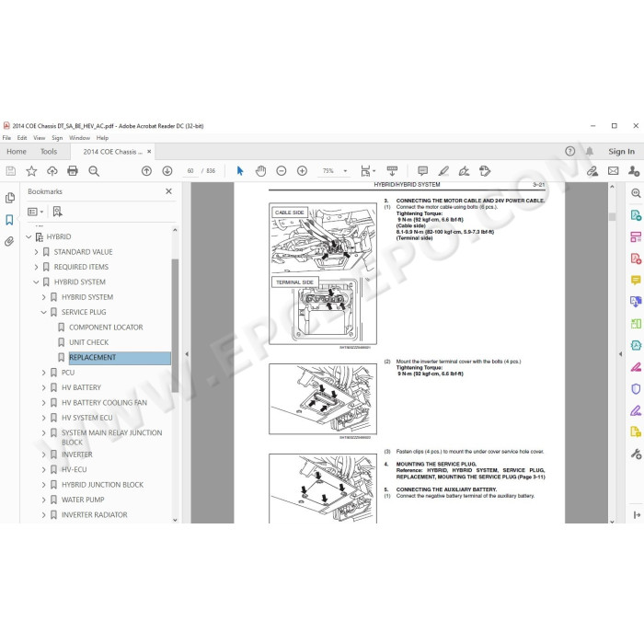Screen dimensions: 644x644
Task: Close the Bookmarks panel
Action: point(168,191)
